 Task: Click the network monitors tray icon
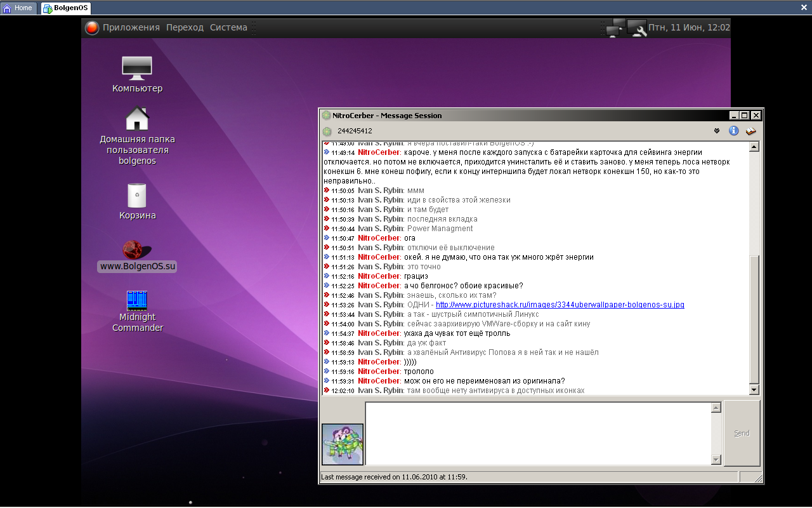615,28
